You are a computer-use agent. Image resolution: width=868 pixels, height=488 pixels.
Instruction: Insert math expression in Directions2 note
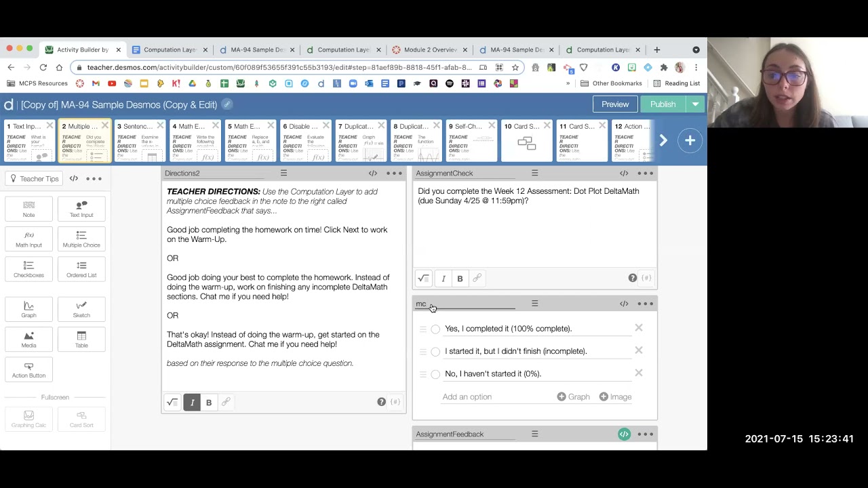[173, 403]
